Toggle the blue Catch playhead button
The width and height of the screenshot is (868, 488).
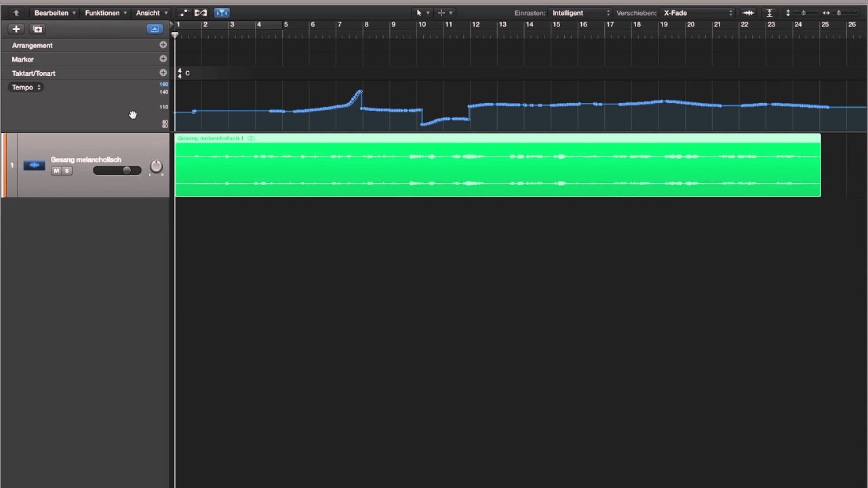coord(222,13)
